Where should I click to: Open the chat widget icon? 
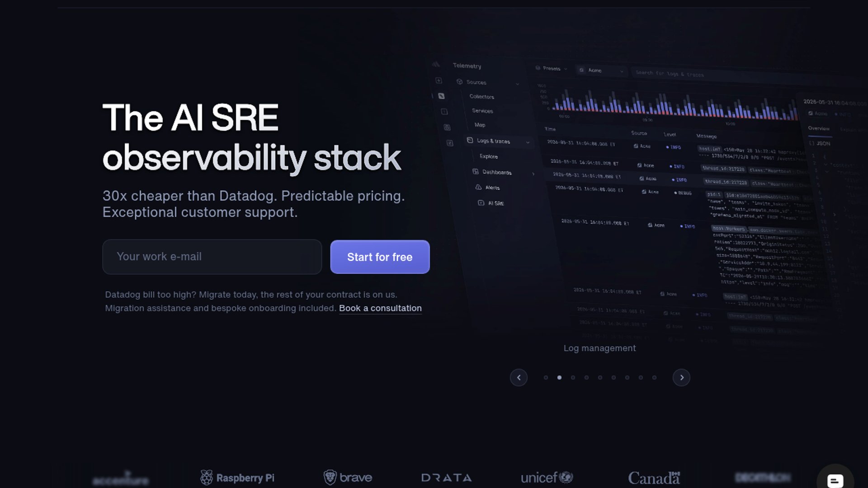coord(835,480)
